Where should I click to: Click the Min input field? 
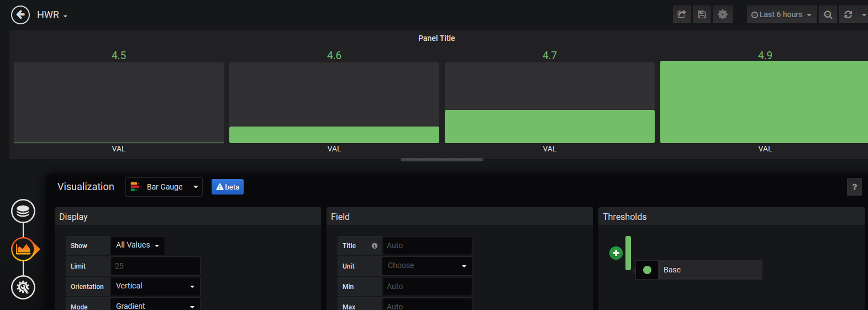(427, 286)
